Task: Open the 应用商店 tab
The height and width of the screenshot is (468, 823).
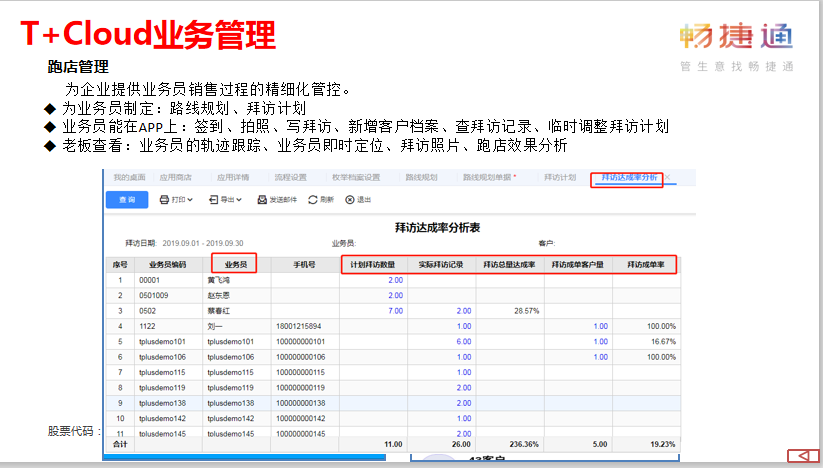Action: 175,177
